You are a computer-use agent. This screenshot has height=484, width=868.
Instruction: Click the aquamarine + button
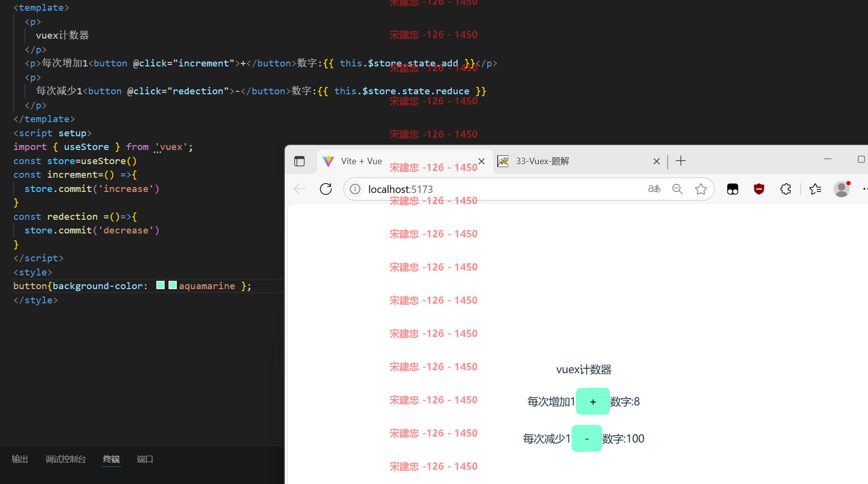[x=593, y=401]
